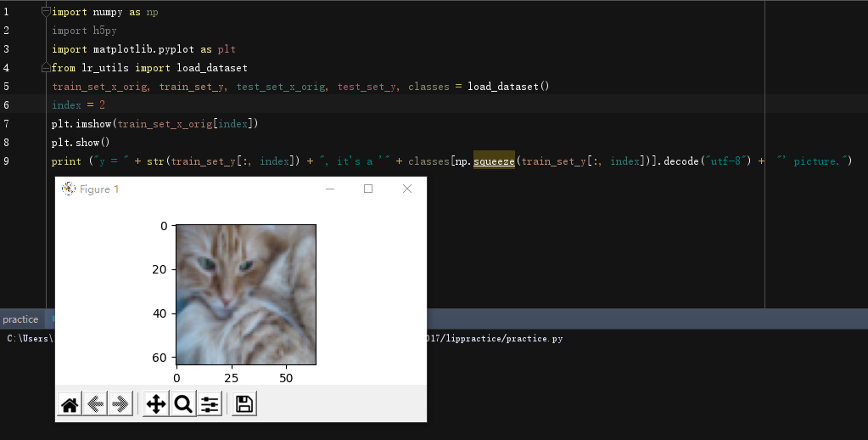Click line number 9 in gutter
868x440 pixels.
(6, 161)
